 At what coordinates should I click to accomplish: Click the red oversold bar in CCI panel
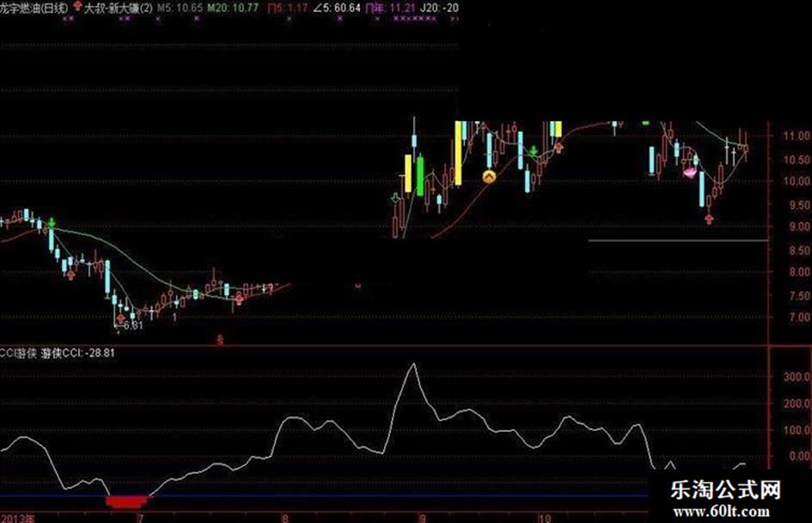(127, 501)
